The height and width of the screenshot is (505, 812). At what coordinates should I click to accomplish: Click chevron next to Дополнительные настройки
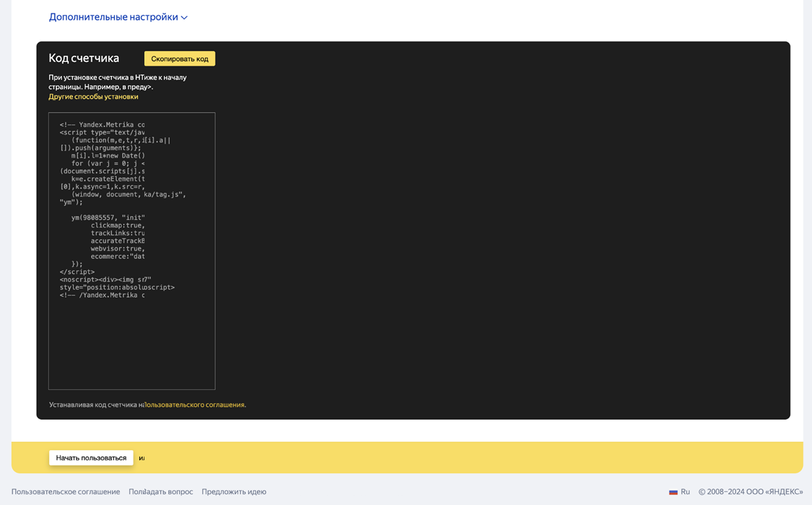click(184, 18)
